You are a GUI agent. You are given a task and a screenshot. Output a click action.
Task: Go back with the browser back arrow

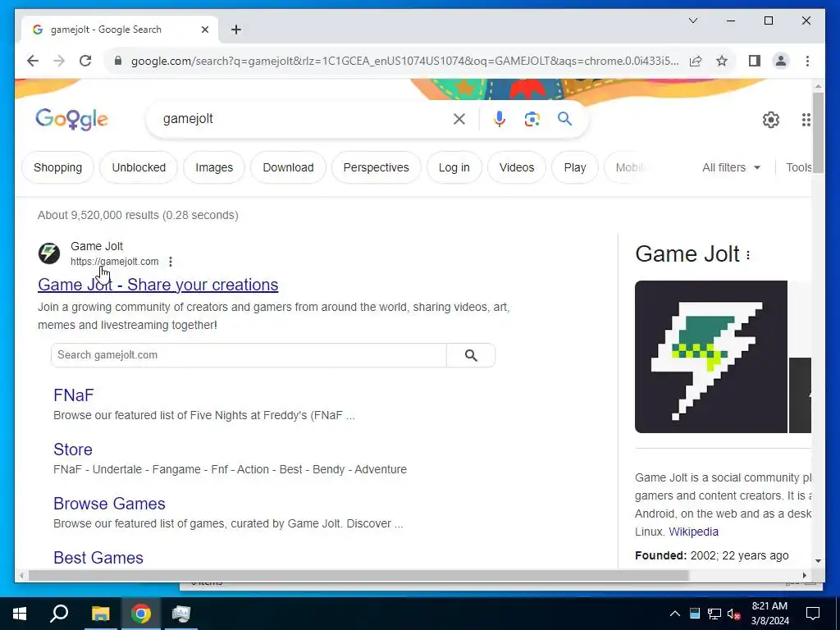33,61
